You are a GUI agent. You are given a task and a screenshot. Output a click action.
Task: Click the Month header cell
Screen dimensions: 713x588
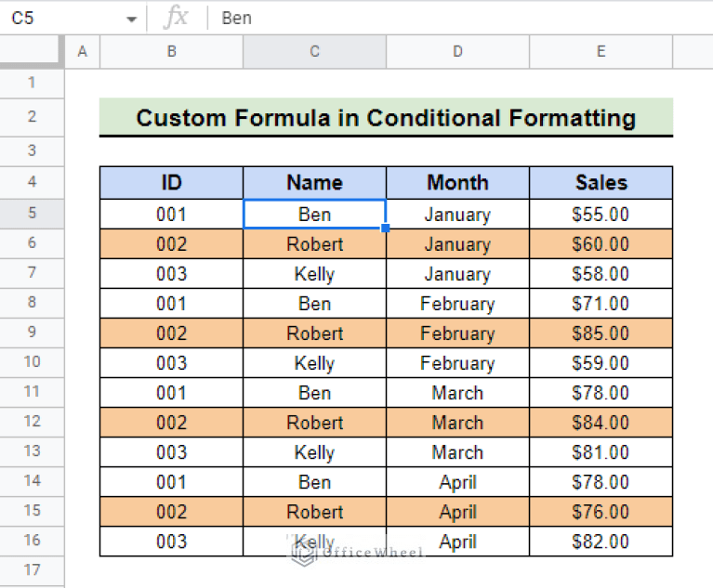point(457,183)
